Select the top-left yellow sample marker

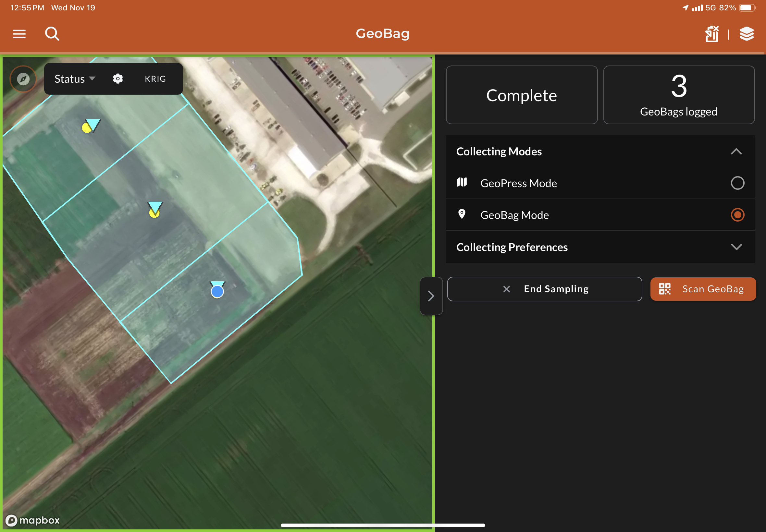(x=87, y=128)
